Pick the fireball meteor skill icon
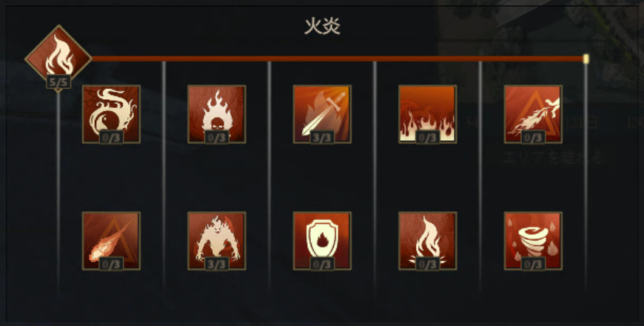The width and height of the screenshot is (644, 326). tap(111, 241)
